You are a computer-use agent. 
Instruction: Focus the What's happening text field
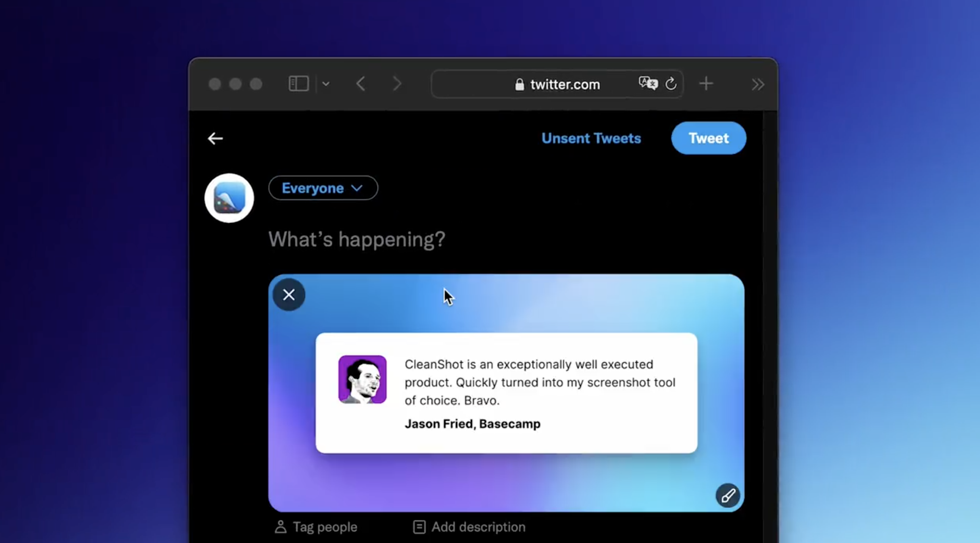point(357,239)
